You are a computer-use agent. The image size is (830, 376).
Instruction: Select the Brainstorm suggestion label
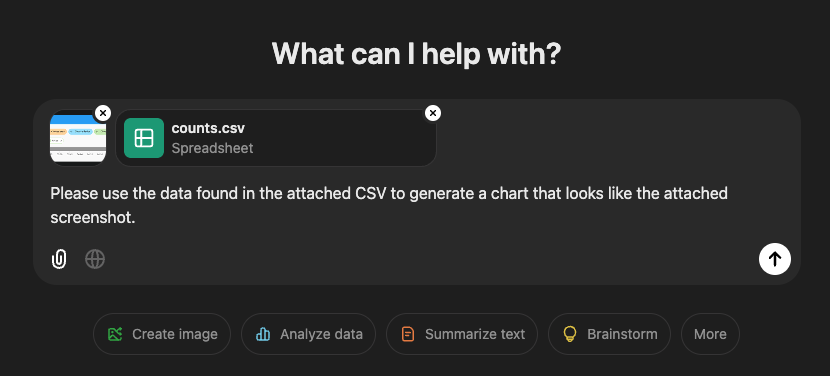622,334
